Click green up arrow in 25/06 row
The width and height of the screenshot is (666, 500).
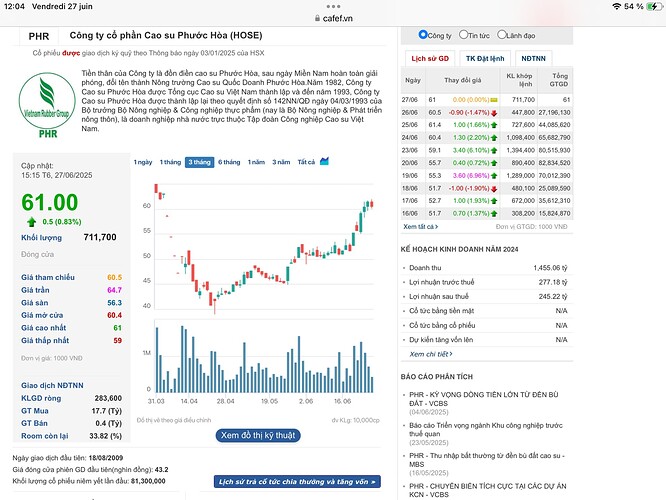pyautogui.click(x=494, y=125)
